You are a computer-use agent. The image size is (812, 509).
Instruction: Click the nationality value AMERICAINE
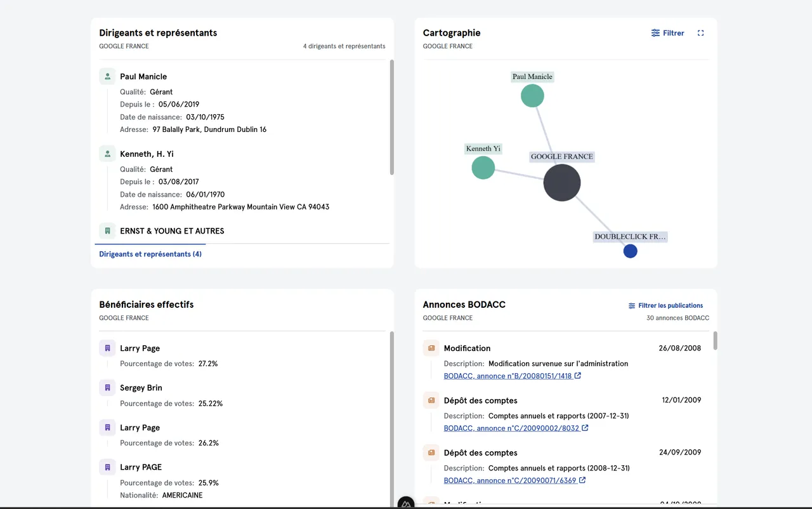pyautogui.click(x=183, y=495)
